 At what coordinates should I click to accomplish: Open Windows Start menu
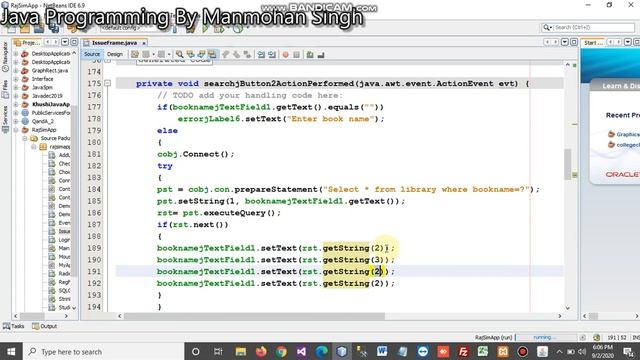11,351
